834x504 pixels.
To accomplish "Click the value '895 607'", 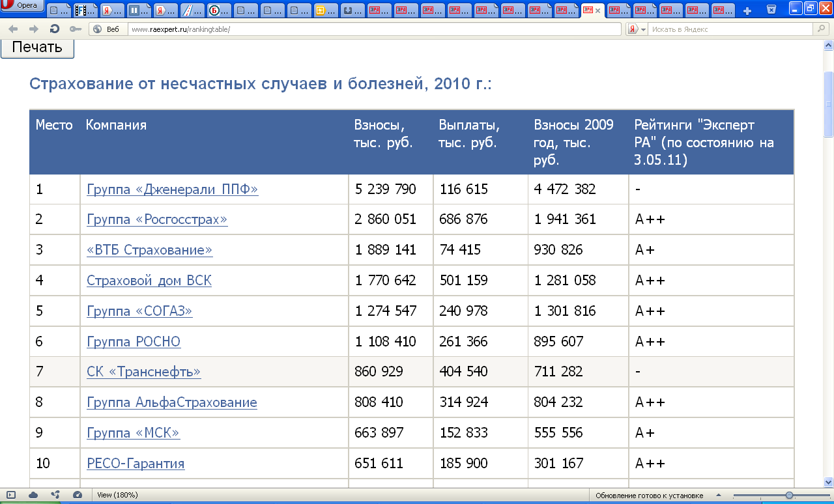I will [x=558, y=342].
